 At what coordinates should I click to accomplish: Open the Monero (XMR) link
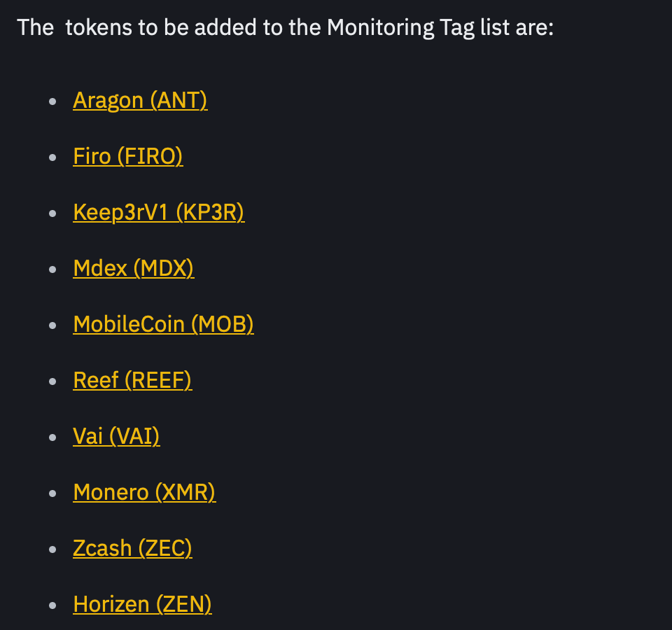click(144, 492)
